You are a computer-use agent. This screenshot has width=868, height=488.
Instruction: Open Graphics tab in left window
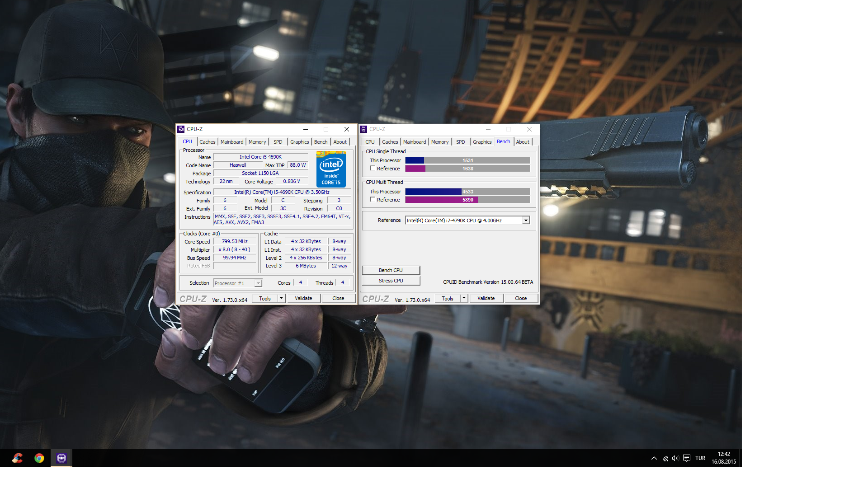coord(300,142)
